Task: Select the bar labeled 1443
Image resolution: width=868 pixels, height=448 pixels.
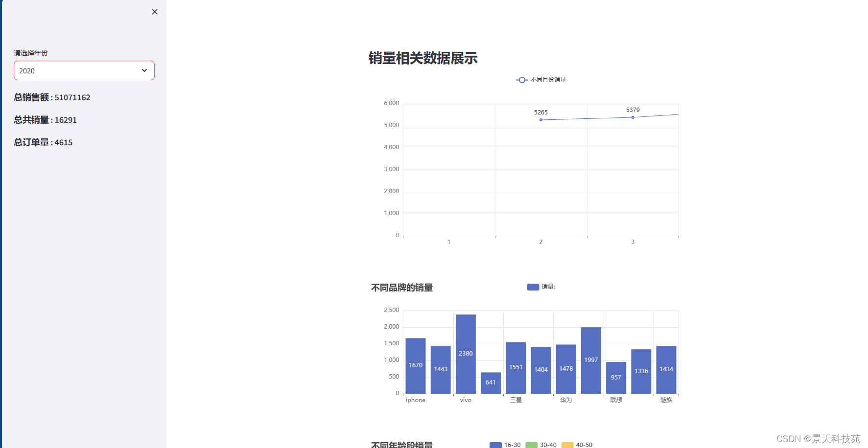Action: coord(441,370)
